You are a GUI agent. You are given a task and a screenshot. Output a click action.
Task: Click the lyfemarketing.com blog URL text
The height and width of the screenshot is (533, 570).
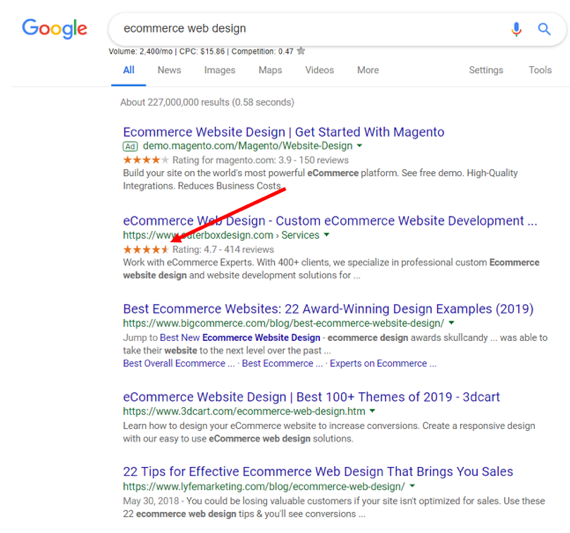pos(264,486)
